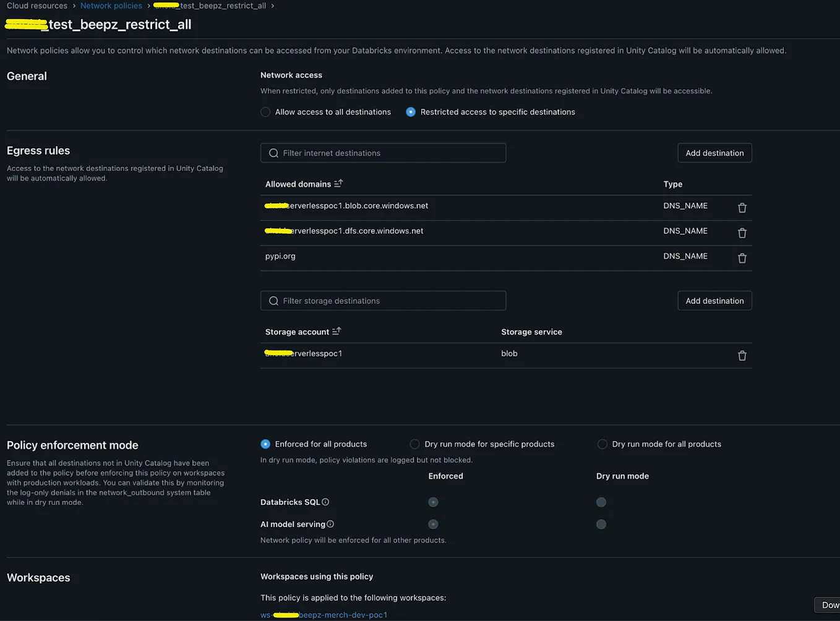Sort the Allowed domains column
The height and width of the screenshot is (621, 840).
[338, 183]
